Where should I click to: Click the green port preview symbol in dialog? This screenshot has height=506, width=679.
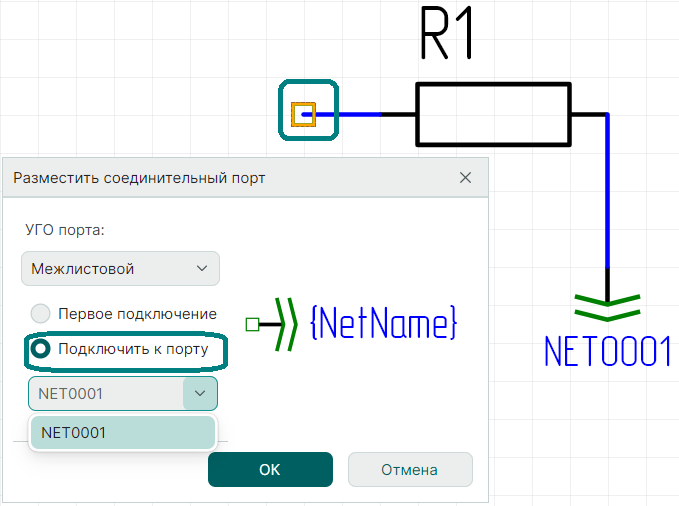coord(285,324)
